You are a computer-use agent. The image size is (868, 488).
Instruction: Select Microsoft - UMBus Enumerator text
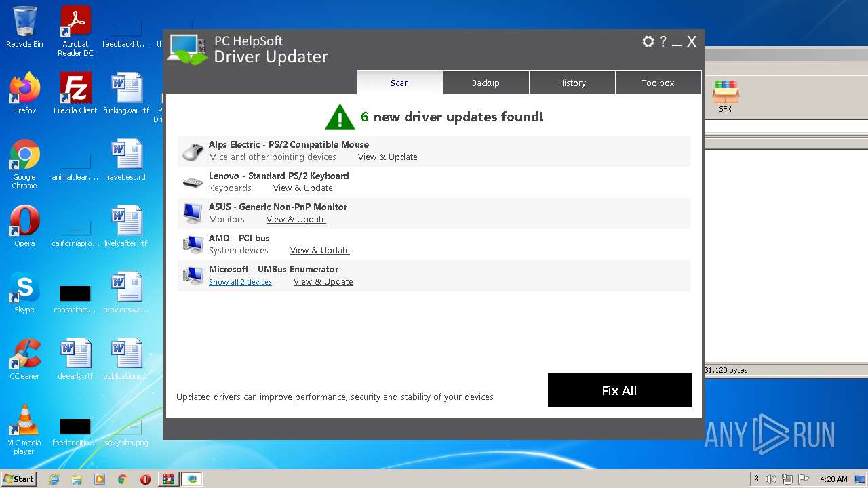[x=273, y=269]
